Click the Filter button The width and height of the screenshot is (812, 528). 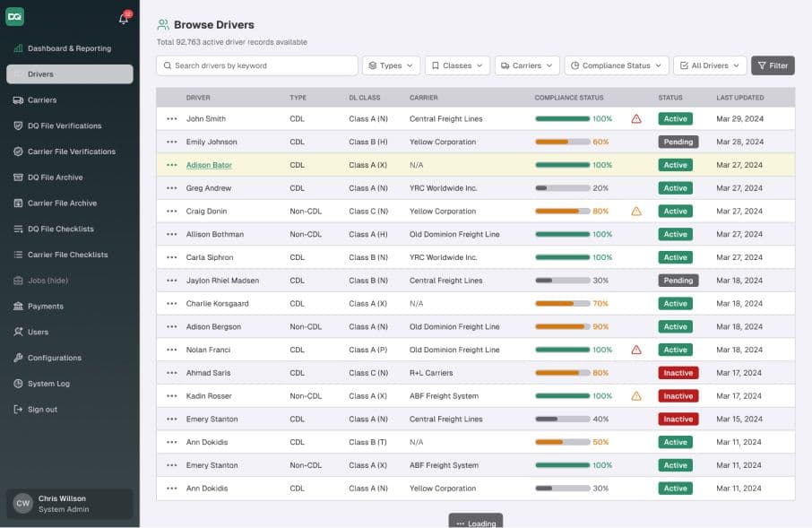tap(773, 65)
